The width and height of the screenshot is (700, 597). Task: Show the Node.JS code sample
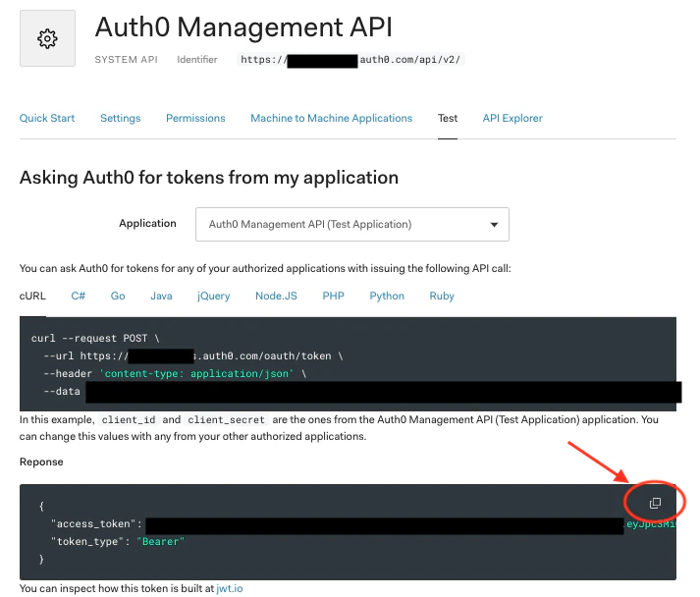(276, 296)
